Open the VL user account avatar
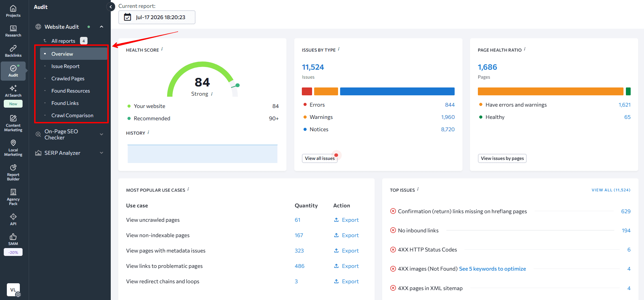The width and height of the screenshot is (644, 300). tap(13, 290)
